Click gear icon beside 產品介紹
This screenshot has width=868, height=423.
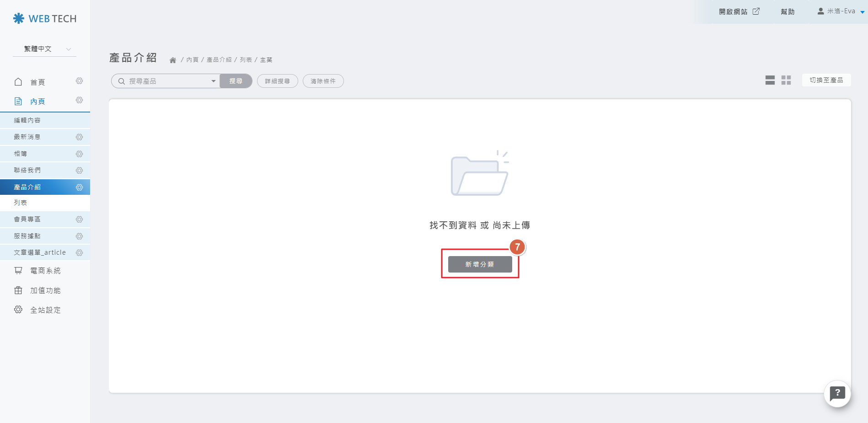point(79,187)
